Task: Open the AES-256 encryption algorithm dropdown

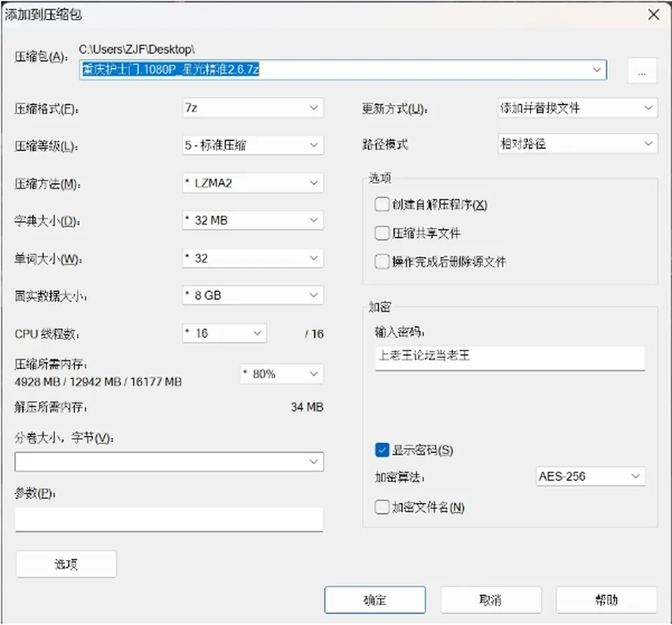Action: [x=591, y=477]
